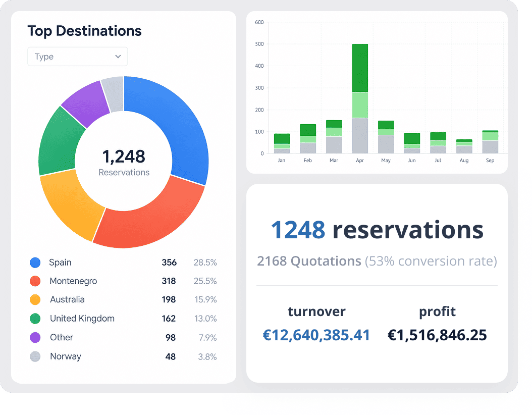Screen dimensions: 532x415
Task: Select the gray Norway donut segment
Action: [x=115, y=94]
